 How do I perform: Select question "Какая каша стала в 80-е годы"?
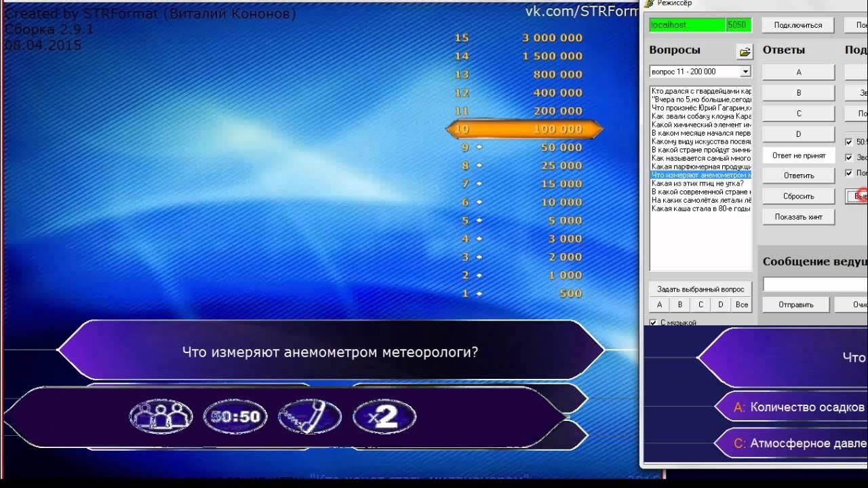[701, 209]
